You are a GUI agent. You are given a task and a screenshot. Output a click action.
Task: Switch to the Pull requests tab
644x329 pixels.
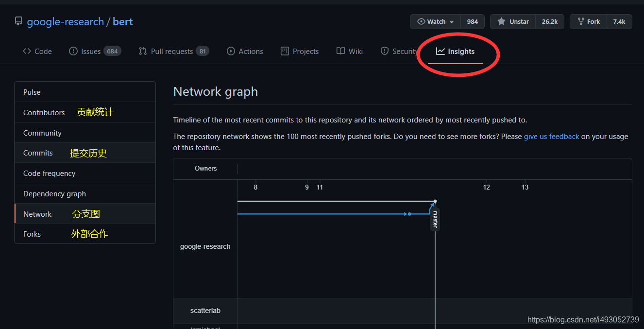pos(174,51)
